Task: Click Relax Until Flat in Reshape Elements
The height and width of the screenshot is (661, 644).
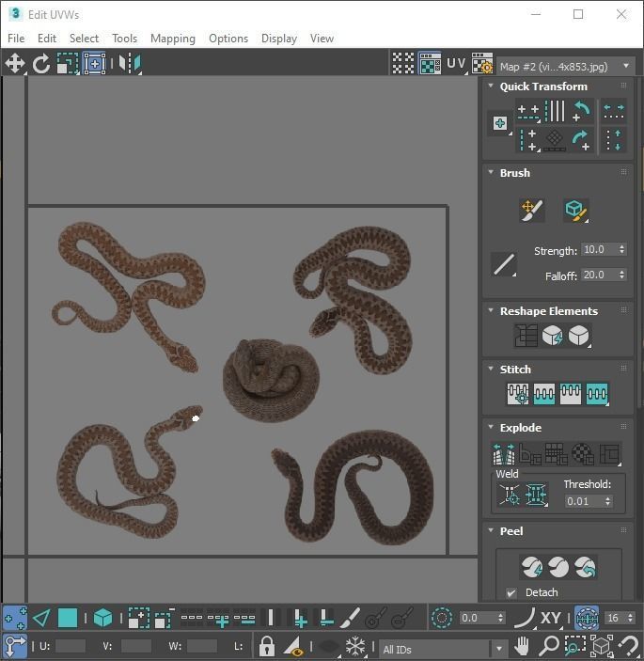Action: pos(552,336)
